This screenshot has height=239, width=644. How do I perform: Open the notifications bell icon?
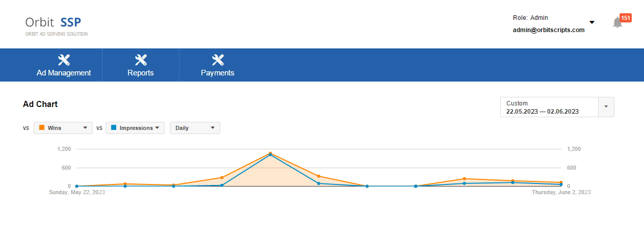click(617, 22)
